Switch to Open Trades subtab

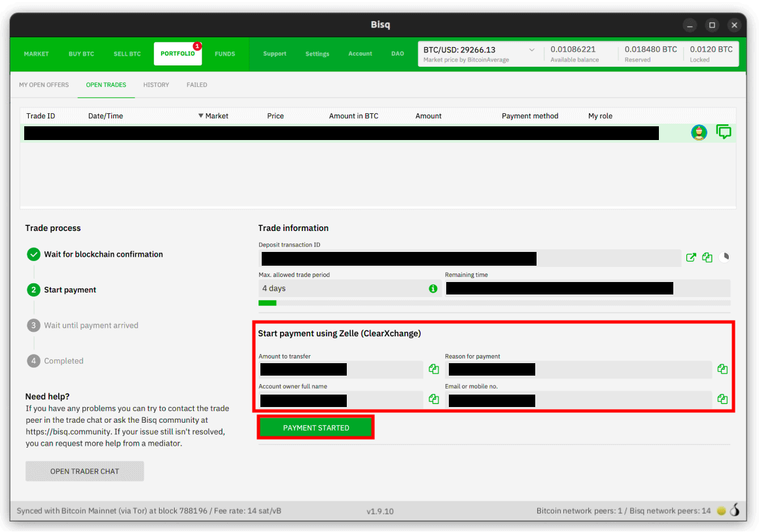(106, 84)
